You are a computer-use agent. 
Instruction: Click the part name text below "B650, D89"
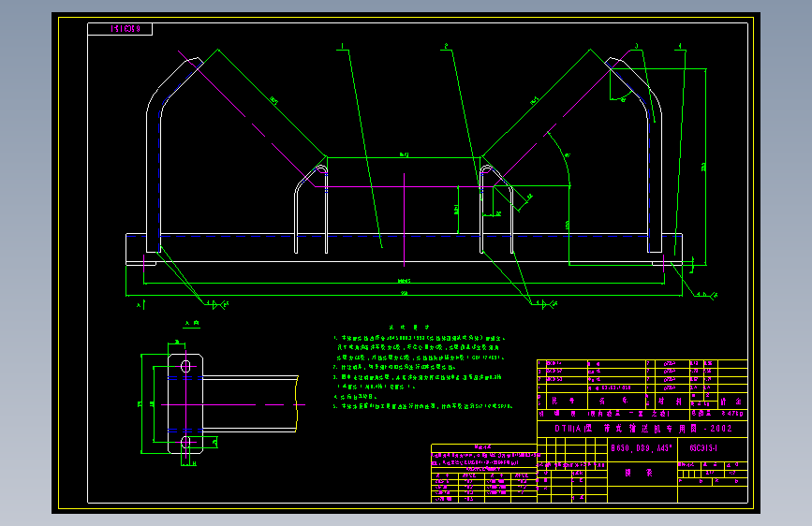click(638, 473)
